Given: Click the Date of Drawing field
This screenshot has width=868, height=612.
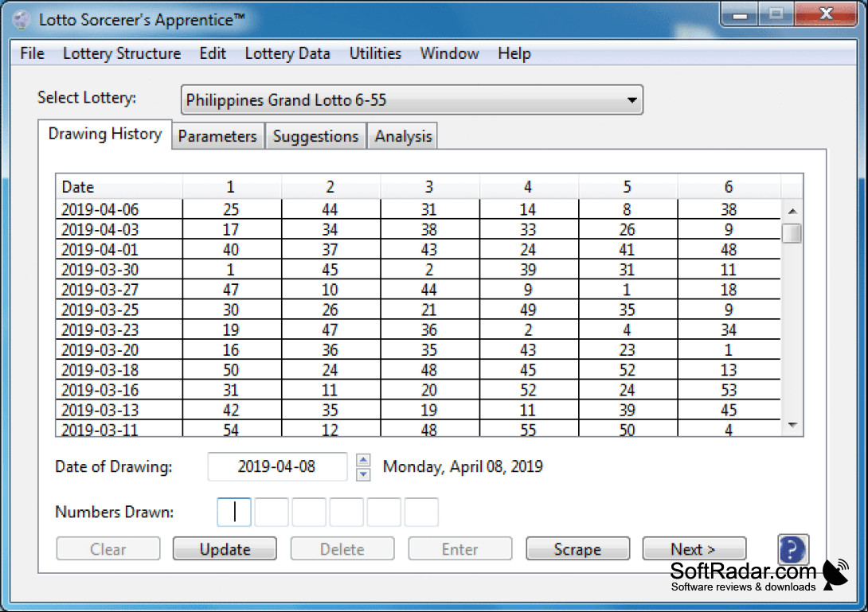Looking at the screenshot, I should pyautogui.click(x=277, y=466).
